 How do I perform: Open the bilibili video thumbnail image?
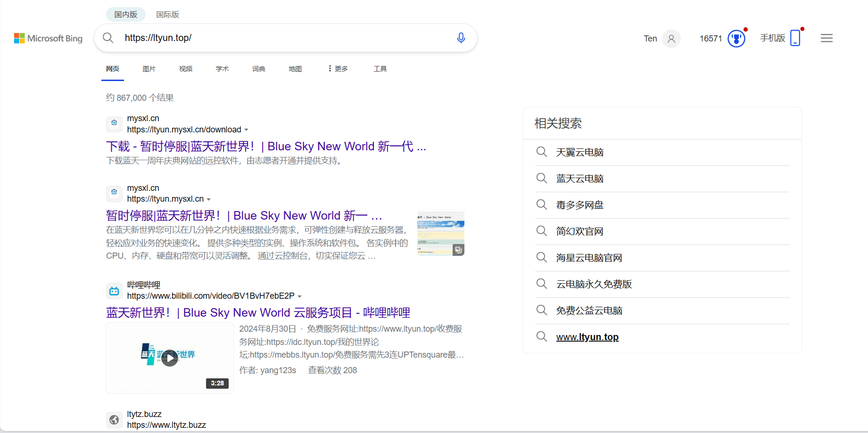(170, 358)
